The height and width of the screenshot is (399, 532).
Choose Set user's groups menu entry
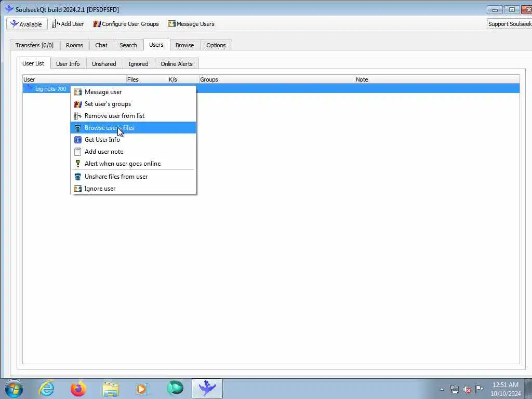[x=134, y=104]
